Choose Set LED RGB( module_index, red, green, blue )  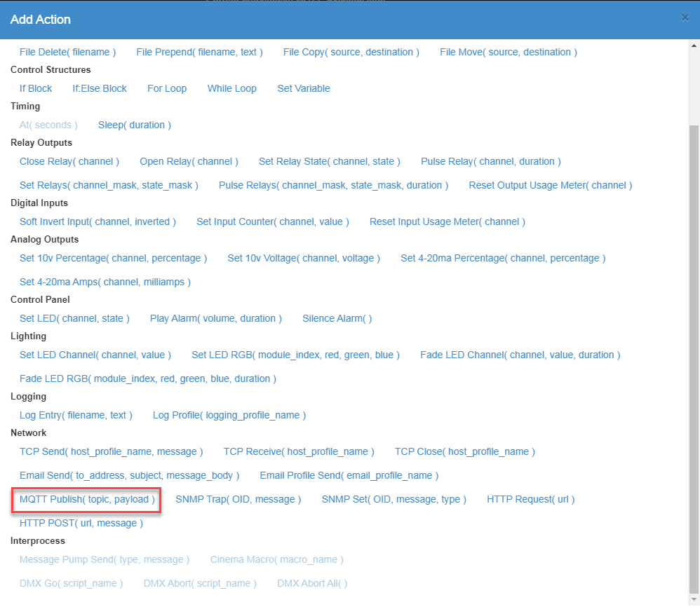pyautogui.click(x=295, y=355)
